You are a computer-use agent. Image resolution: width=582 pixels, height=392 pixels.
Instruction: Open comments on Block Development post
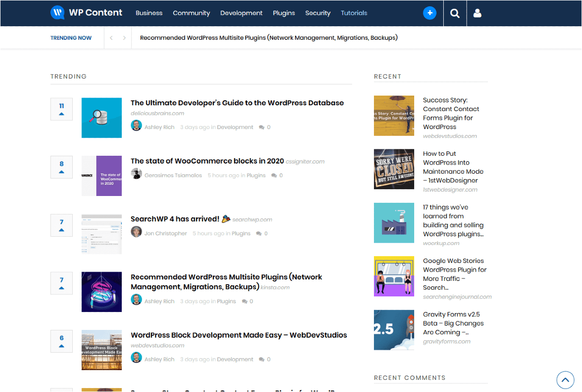[265, 359]
